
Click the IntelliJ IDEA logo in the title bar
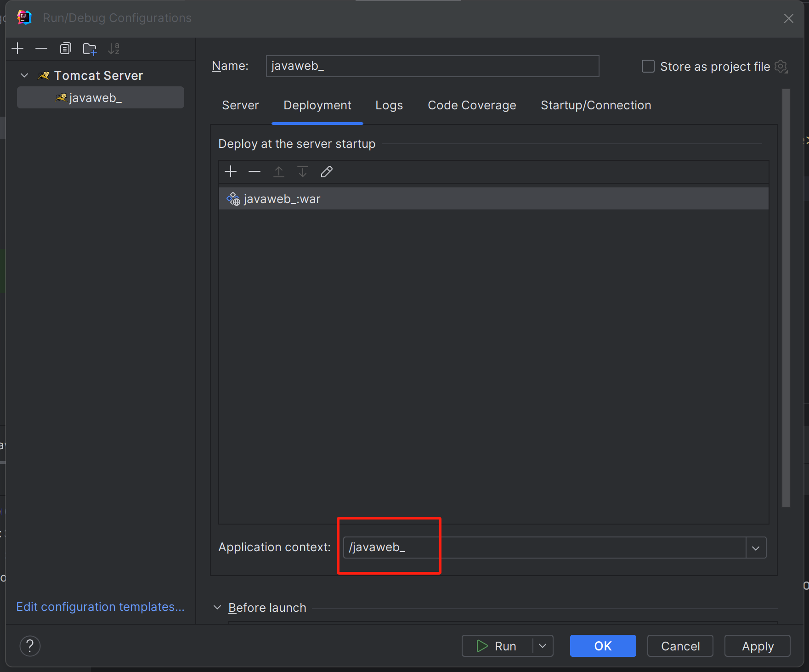tap(24, 17)
